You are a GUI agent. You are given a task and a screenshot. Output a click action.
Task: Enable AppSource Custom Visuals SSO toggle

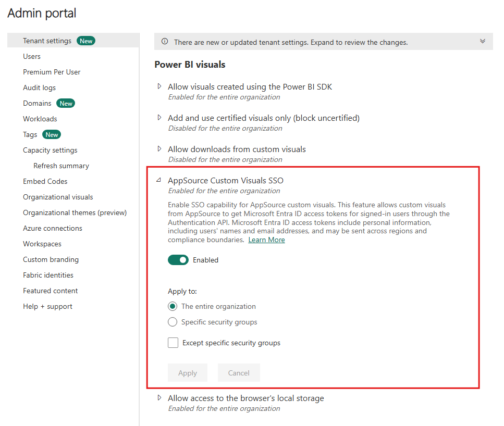(x=178, y=259)
